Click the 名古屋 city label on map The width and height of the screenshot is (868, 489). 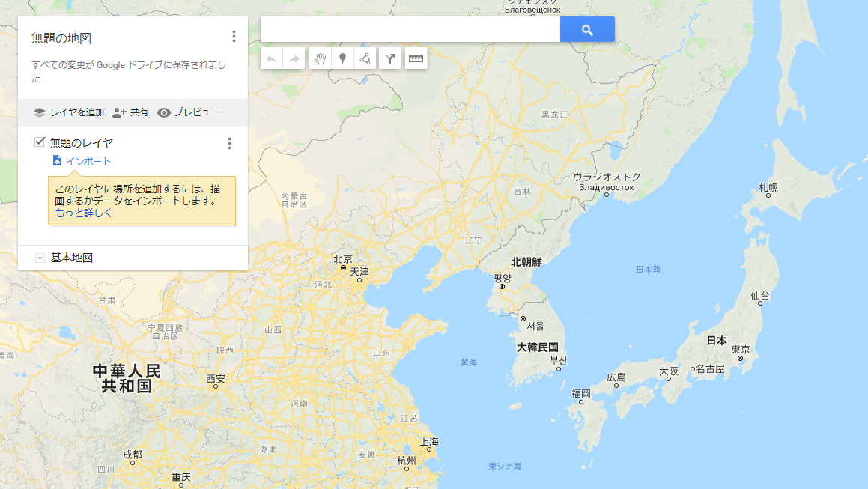(x=710, y=369)
